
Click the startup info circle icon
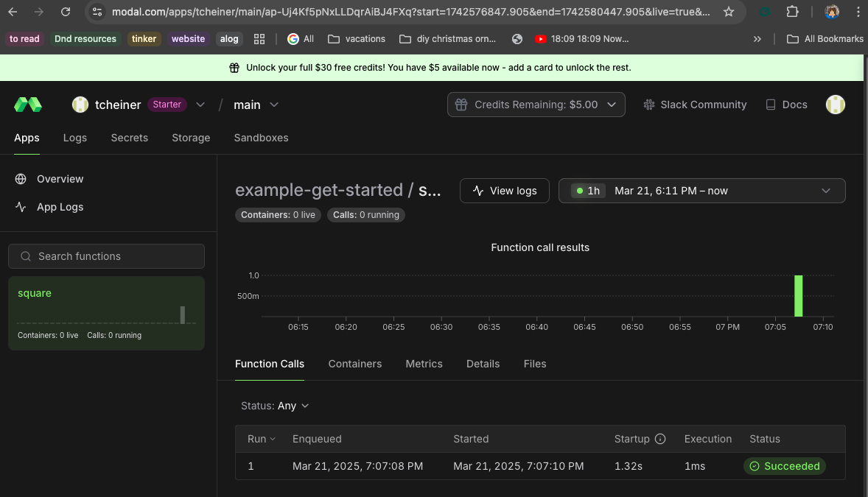tap(660, 439)
